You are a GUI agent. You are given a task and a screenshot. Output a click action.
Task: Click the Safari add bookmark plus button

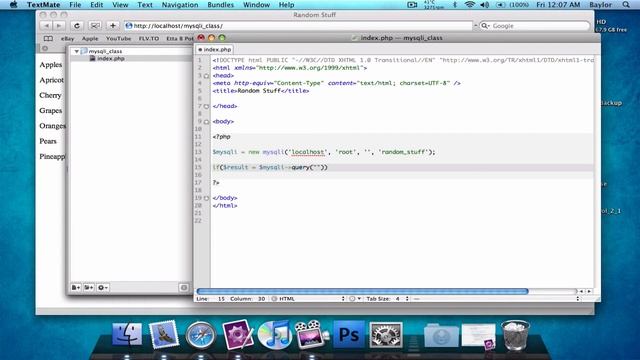[x=113, y=26]
